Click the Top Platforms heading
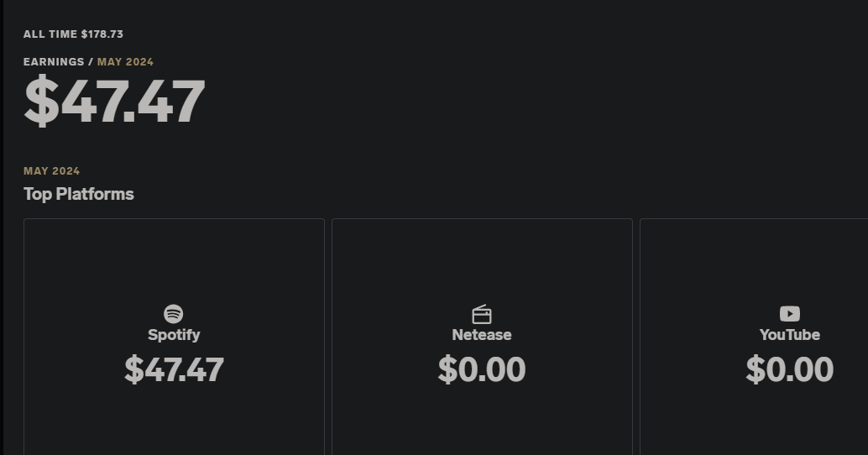 click(x=79, y=194)
